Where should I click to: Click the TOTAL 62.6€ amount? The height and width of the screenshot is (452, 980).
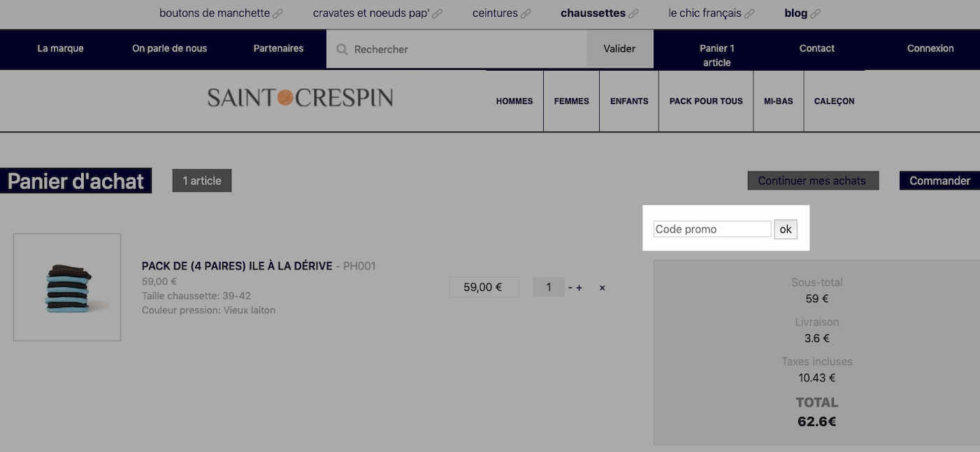[816, 421]
